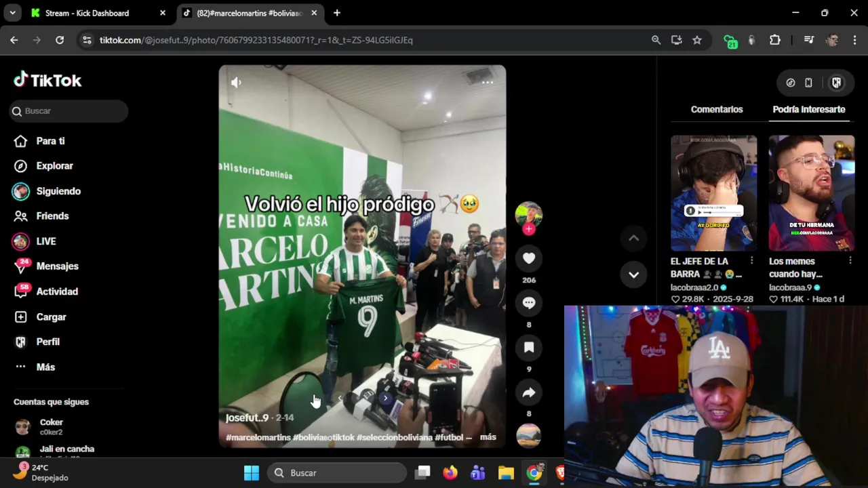Screen dimensions: 868x488
Task: Switch to the Comentarios tab
Action: [x=717, y=109]
